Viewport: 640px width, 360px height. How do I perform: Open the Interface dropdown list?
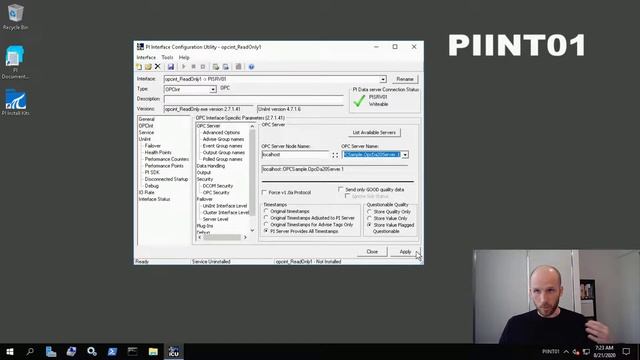(x=383, y=79)
